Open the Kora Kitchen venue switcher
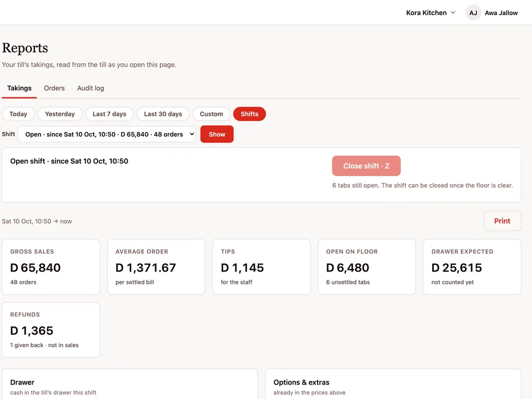This screenshot has height=399, width=532. (431, 13)
